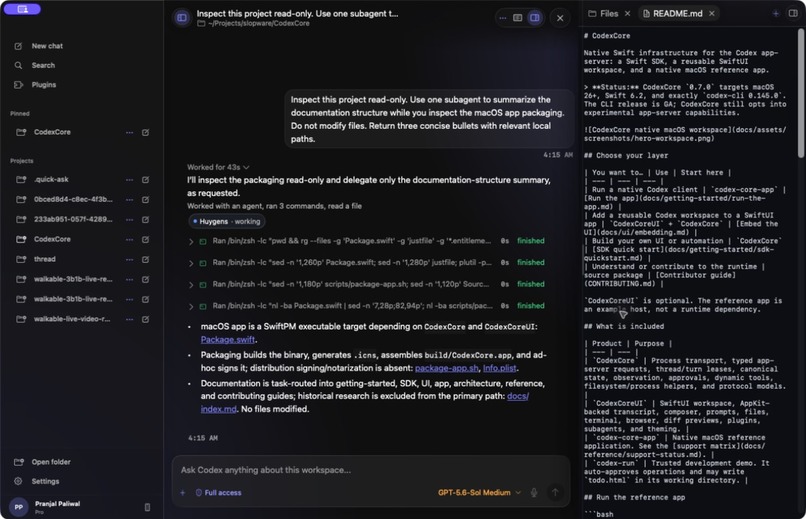Screen dimensions: 806x519
Task: Expand the sed Package.swift justfile command
Action: click(x=191, y=263)
